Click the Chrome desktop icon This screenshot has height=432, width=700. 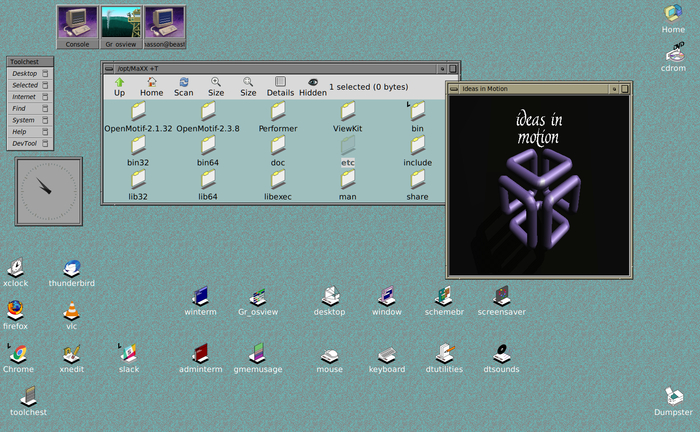coord(17,353)
